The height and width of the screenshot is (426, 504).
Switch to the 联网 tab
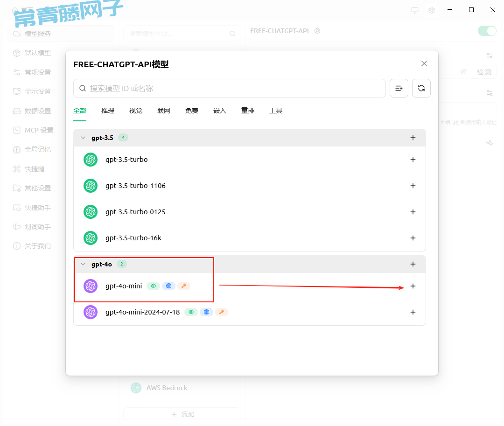pos(164,111)
